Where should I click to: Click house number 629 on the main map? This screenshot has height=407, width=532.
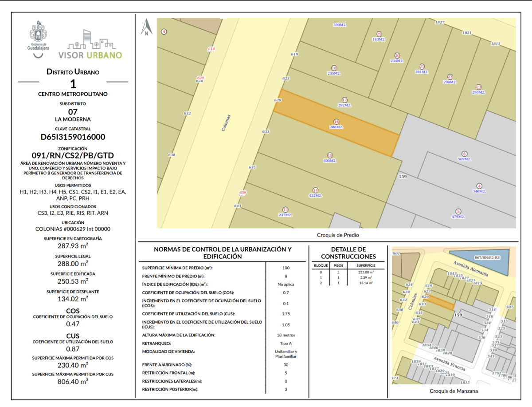point(278,100)
